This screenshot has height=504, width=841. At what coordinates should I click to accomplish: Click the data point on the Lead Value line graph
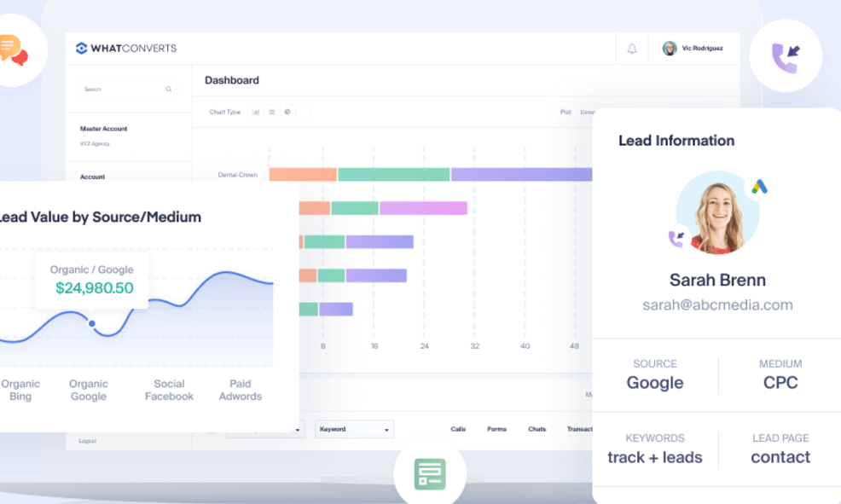tap(90, 324)
